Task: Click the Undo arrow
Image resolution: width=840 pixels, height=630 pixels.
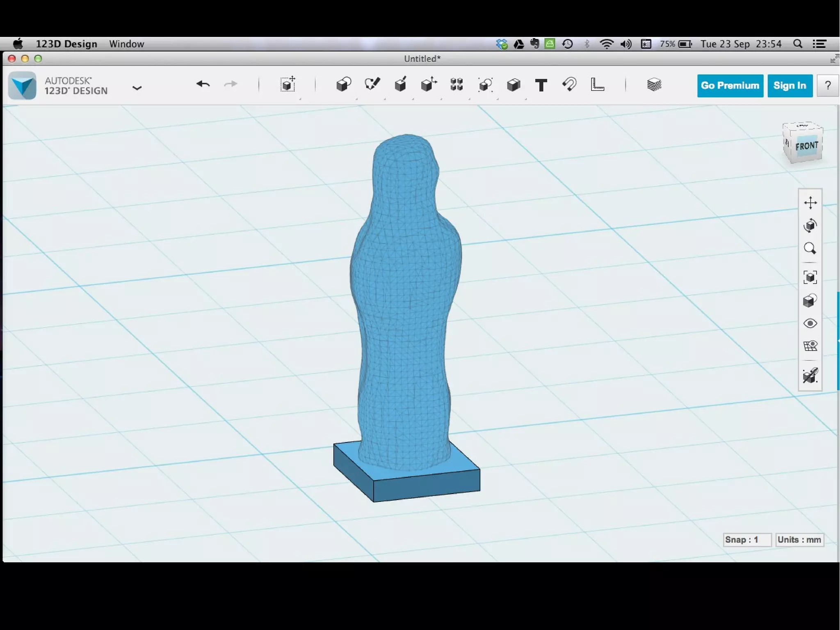Action: coord(203,85)
